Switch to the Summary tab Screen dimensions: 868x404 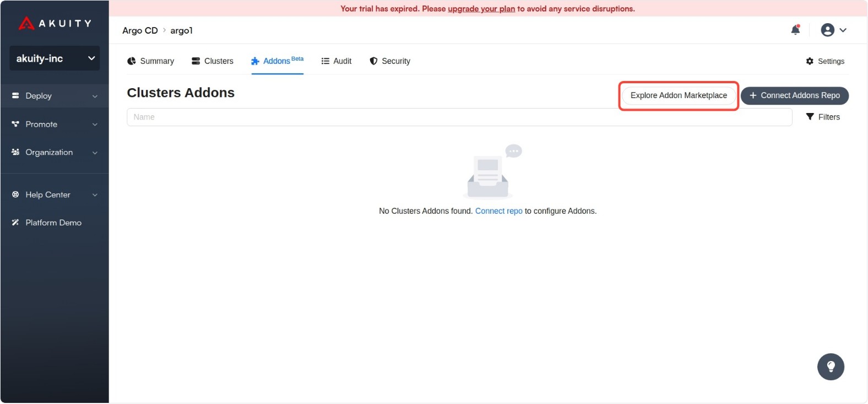[150, 61]
